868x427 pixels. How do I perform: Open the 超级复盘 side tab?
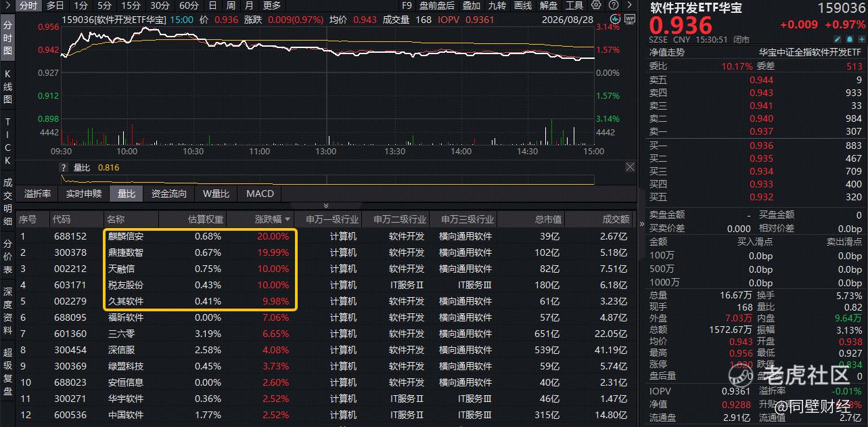[x=7, y=372]
